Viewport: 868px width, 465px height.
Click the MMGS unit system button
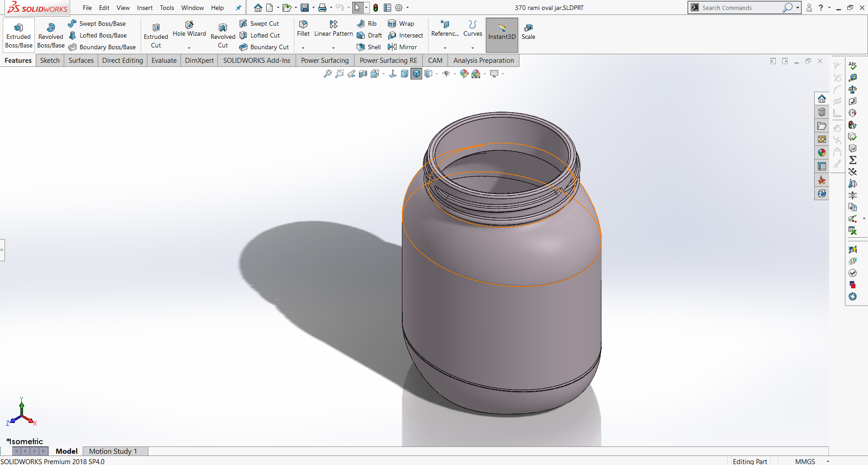pyautogui.click(x=805, y=461)
